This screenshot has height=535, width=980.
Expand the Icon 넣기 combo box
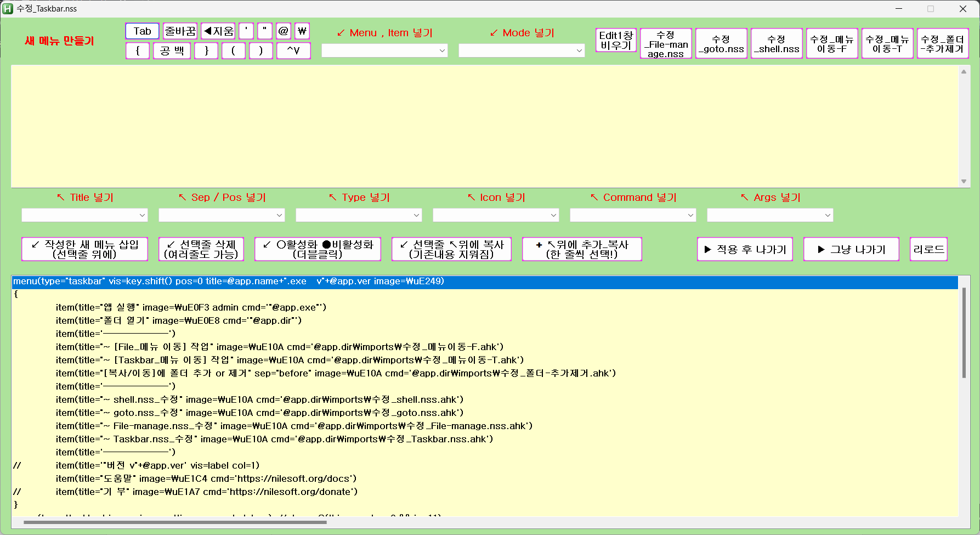click(496, 215)
